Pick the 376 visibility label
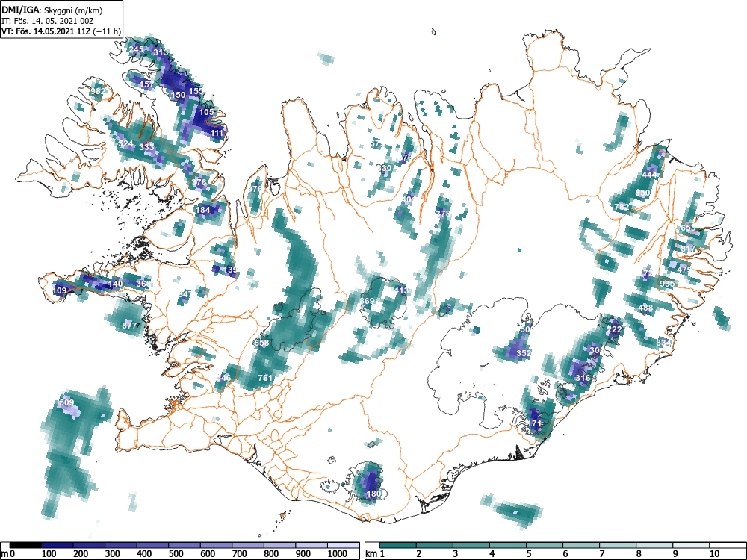This screenshot has width=747, height=560. [199, 182]
